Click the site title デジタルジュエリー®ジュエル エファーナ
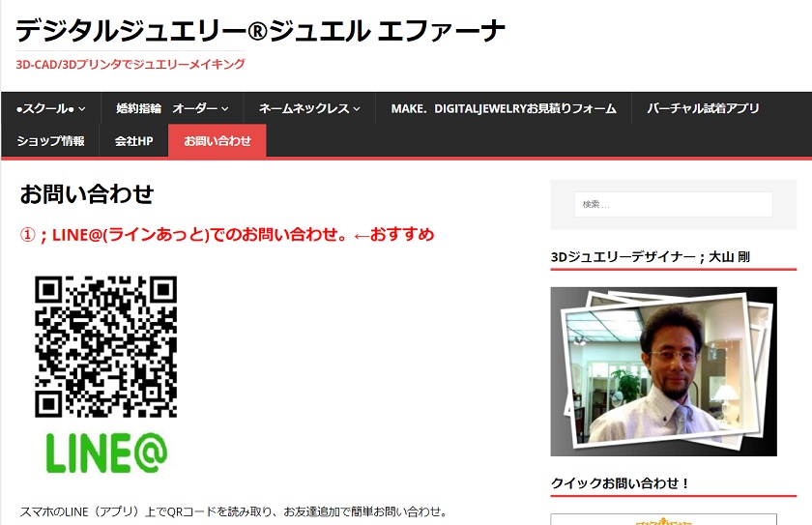 coord(260,31)
